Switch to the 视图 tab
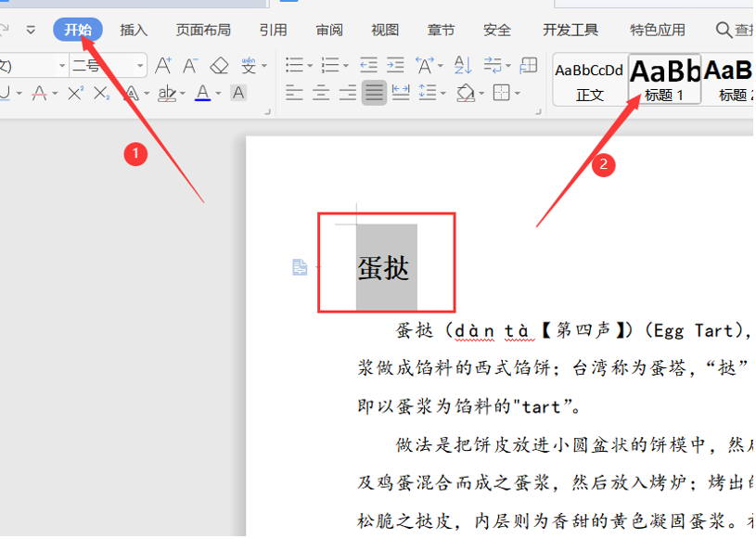The height and width of the screenshot is (539, 756). pos(385,31)
